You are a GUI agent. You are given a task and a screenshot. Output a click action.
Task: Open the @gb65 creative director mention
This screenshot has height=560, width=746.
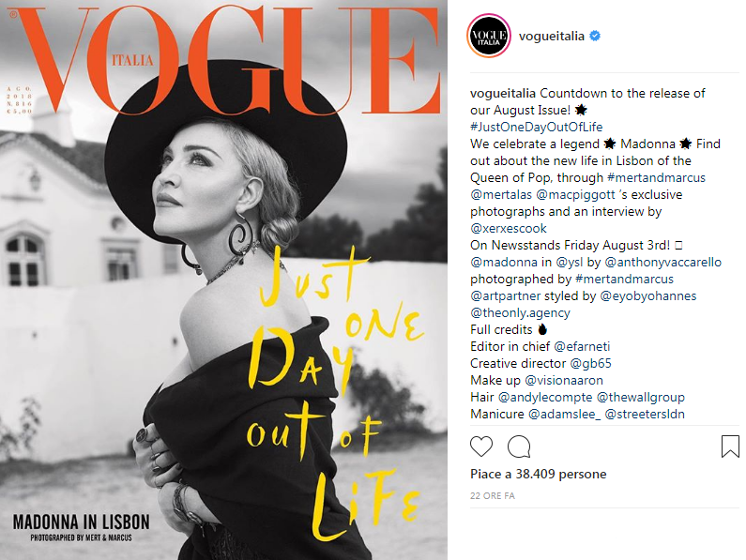590,364
